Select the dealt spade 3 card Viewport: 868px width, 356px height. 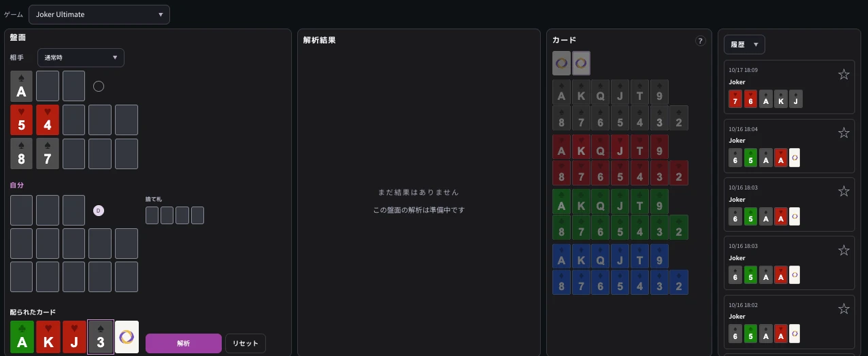coord(101,337)
